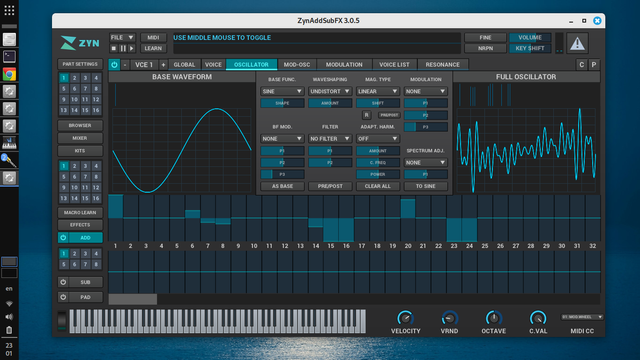
Task: Toggle the VCE 1 voice power icon
Action: click(x=114, y=64)
